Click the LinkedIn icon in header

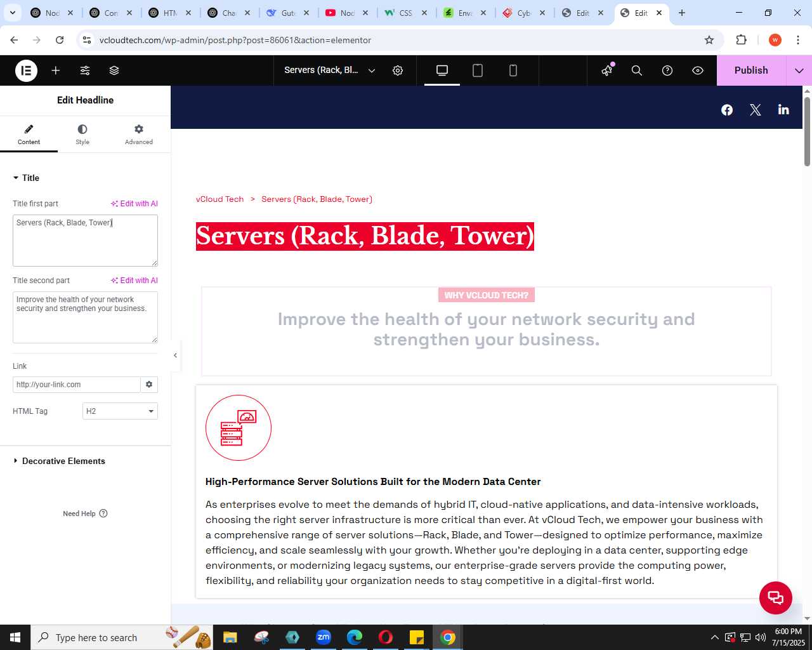tap(783, 110)
